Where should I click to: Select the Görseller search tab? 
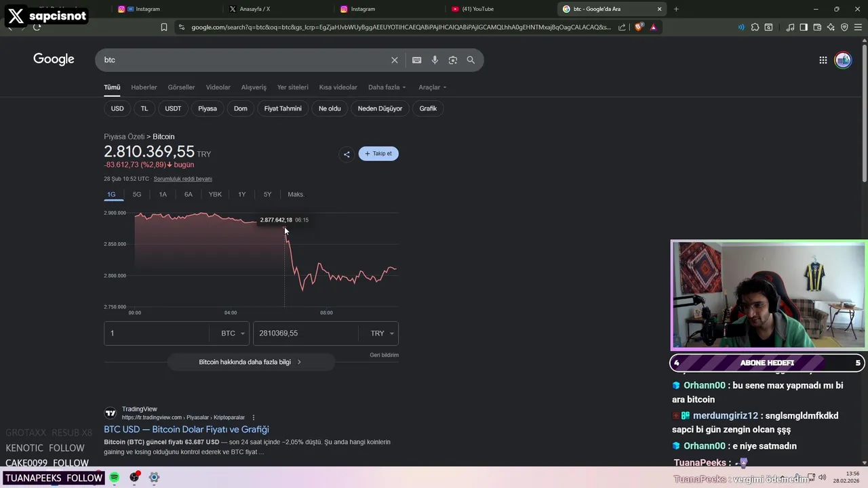click(181, 87)
